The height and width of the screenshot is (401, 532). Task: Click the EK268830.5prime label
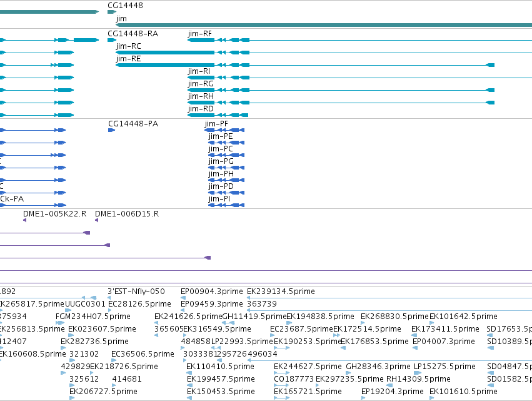[394, 317]
